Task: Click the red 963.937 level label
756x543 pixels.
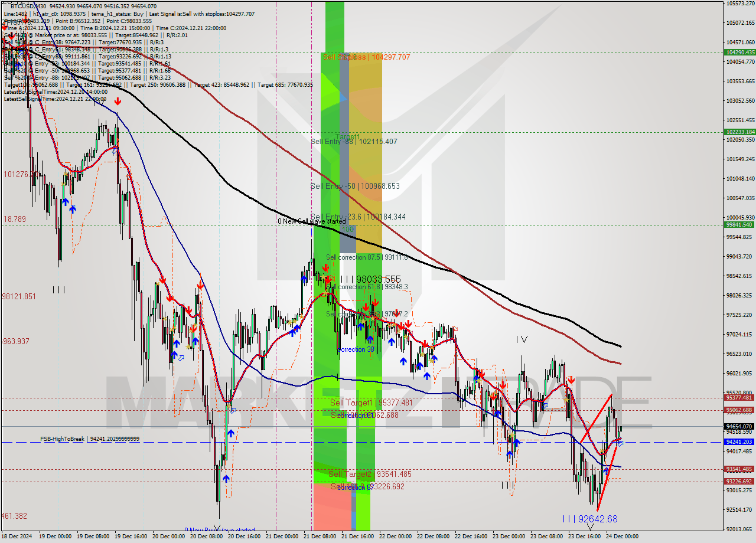Action: click(x=15, y=341)
